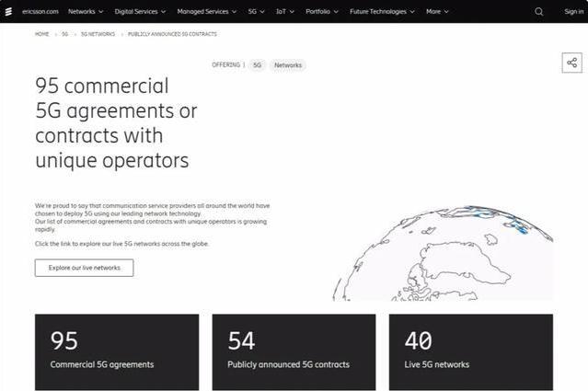This screenshot has width=588, height=391.
Task: Go to 5G breadcrumb
Action: tap(65, 34)
